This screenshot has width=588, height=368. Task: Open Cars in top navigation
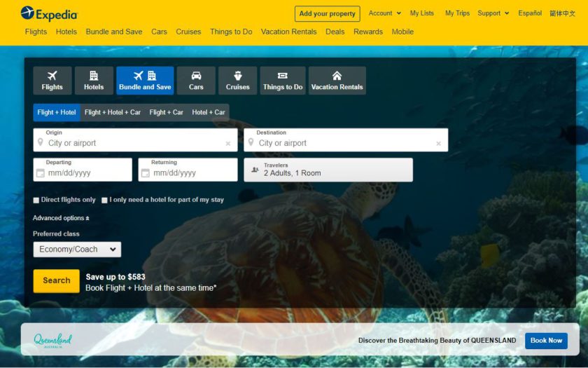(x=159, y=32)
